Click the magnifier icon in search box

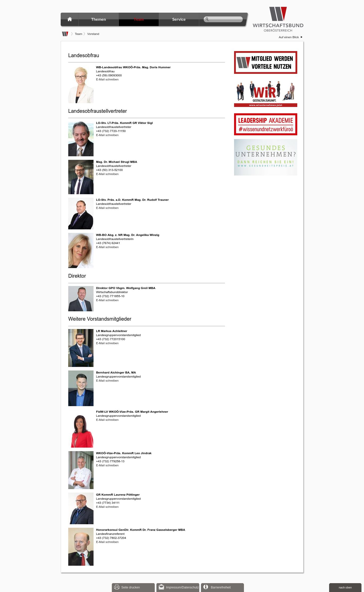[207, 19]
